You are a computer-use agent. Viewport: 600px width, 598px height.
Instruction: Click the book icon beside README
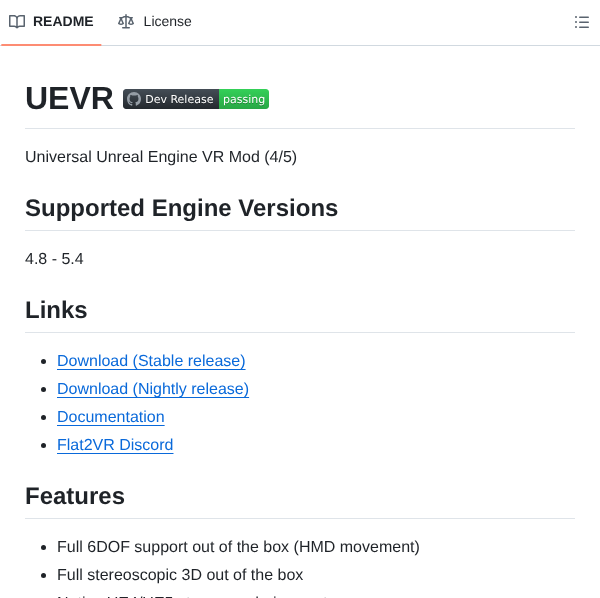coord(17,22)
